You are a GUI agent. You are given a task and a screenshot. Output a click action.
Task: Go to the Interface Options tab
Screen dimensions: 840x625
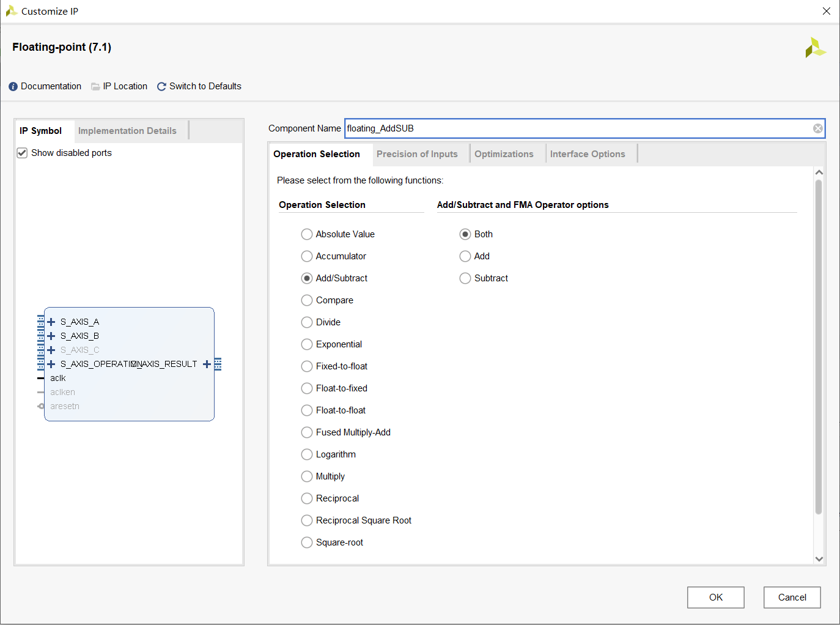click(x=587, y=154)
